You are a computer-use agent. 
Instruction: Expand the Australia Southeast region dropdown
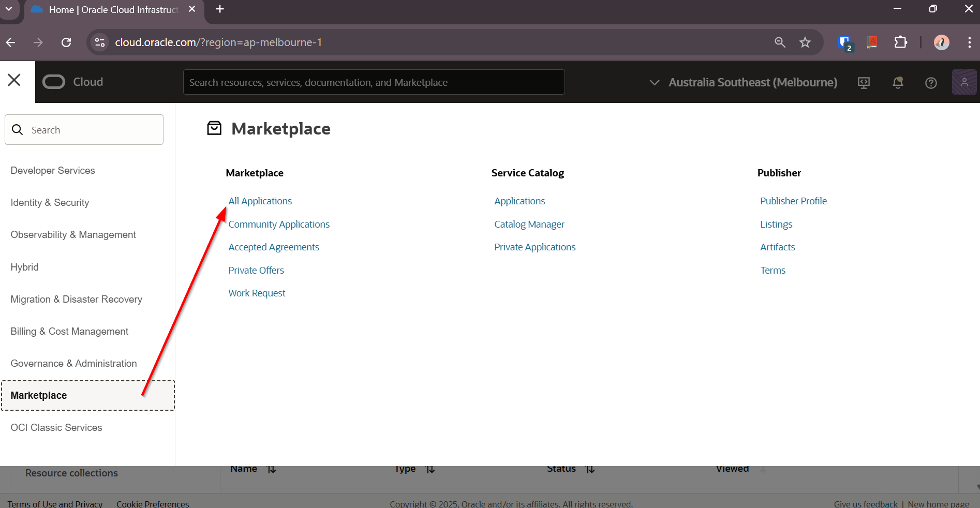point(743,82)
